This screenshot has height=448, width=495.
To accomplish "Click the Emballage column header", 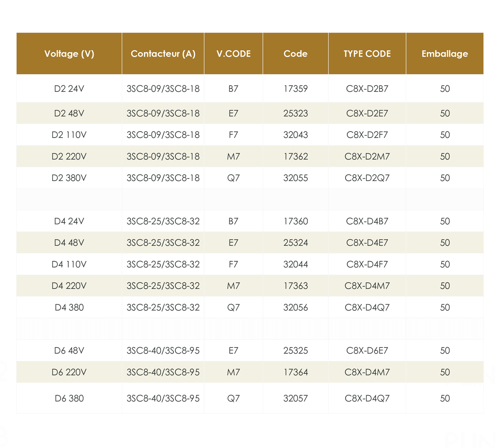I will (445, 54).
